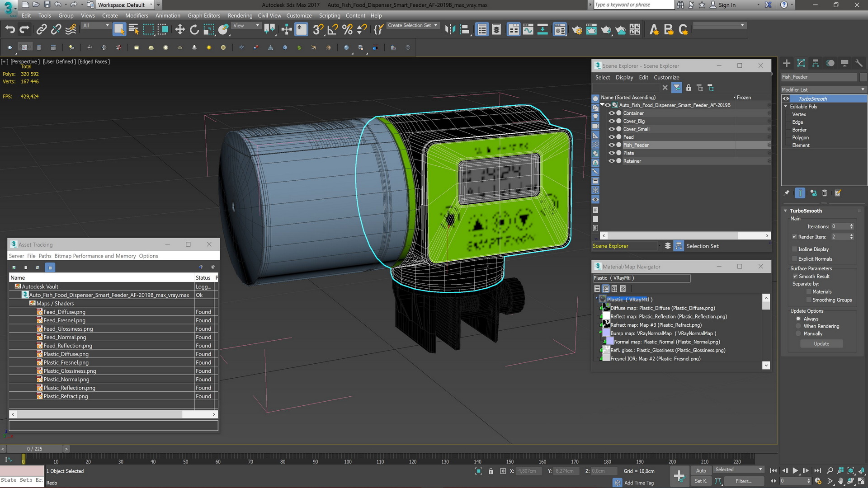Uncheck the Smooth Result checkbox
This screenshot has height=488, width=868.
point(795,276)
